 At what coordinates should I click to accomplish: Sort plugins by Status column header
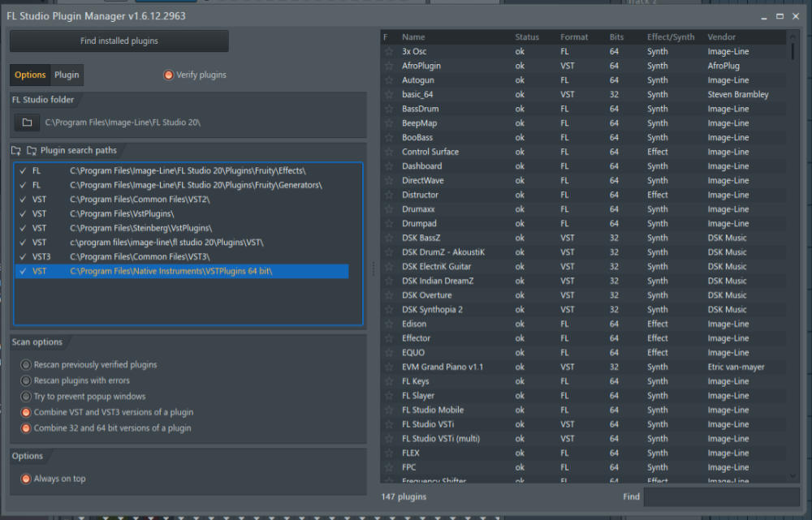coord(527,37)
